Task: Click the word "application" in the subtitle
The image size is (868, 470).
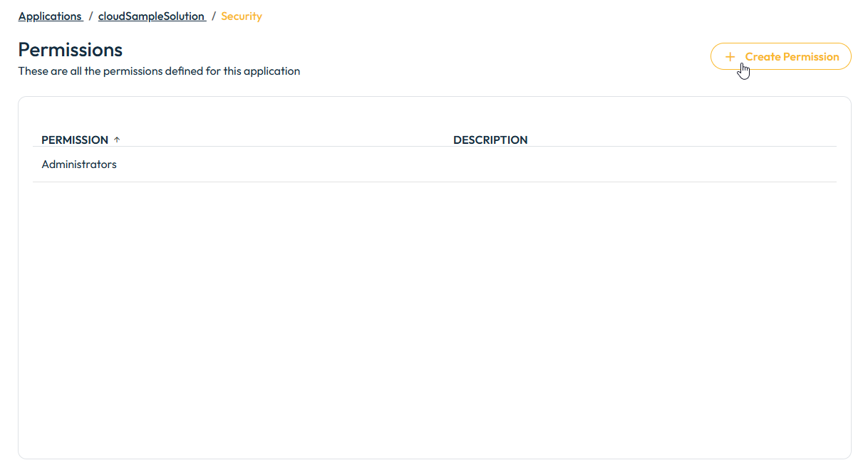Action: coord(272,71)
